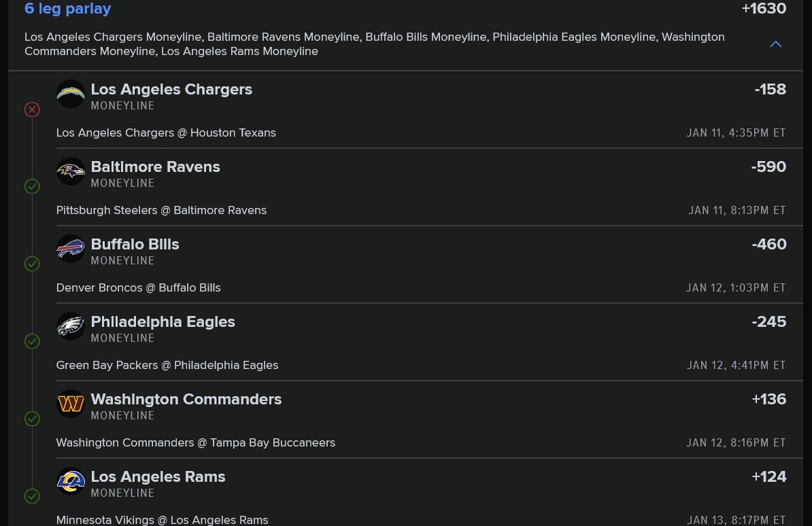The height and width of the screenshot is (526, 812).
Task: Click the MONEYLINE label under Washington Commanders
Action: [x=122, y=416]
